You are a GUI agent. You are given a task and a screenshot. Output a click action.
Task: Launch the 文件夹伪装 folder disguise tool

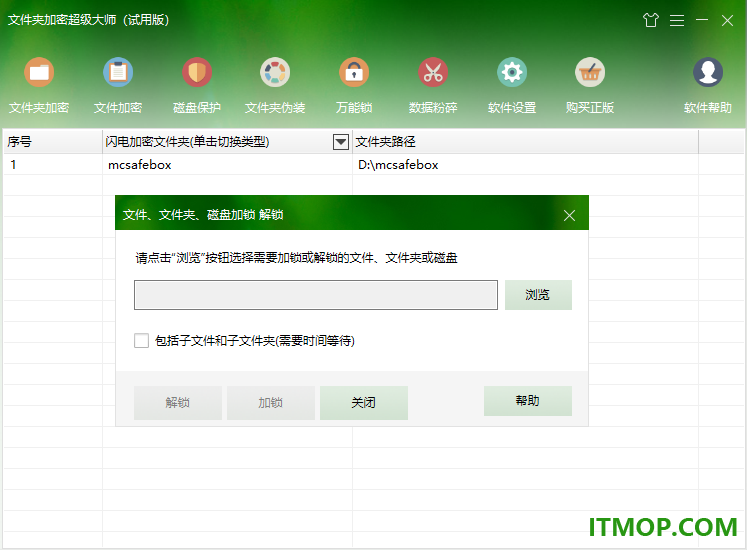coord(275,72)
